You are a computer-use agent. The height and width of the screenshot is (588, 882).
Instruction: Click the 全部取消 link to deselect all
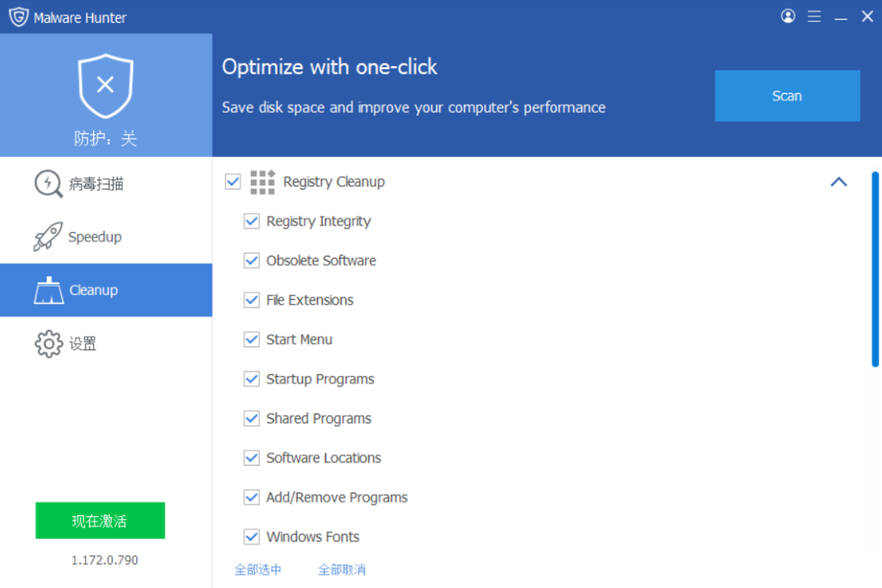click(x=341, y=569)
